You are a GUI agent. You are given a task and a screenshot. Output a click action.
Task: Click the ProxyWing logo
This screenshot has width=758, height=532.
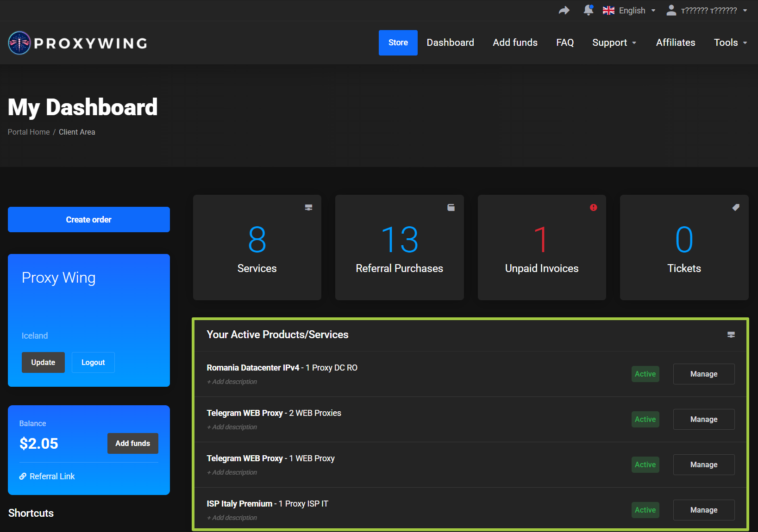[x=78, y=43]
